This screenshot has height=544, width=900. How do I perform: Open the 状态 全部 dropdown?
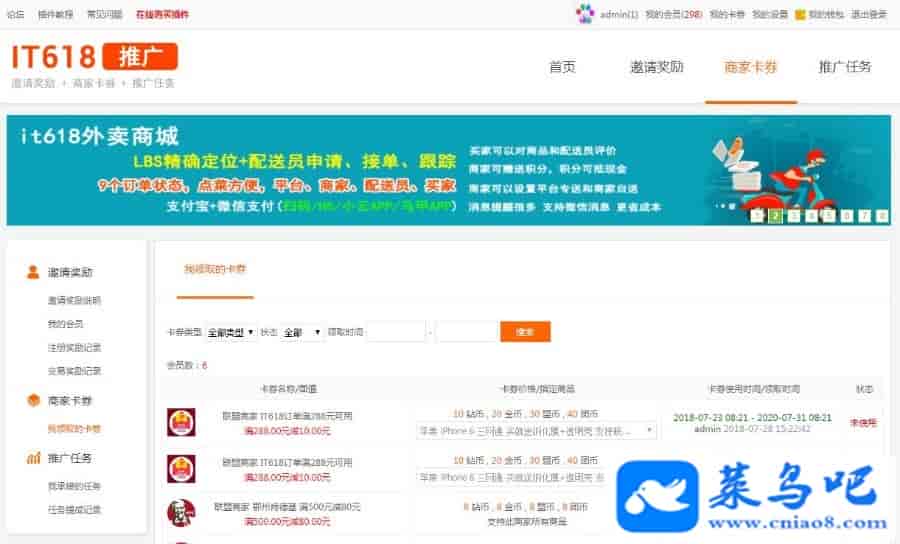302,332
